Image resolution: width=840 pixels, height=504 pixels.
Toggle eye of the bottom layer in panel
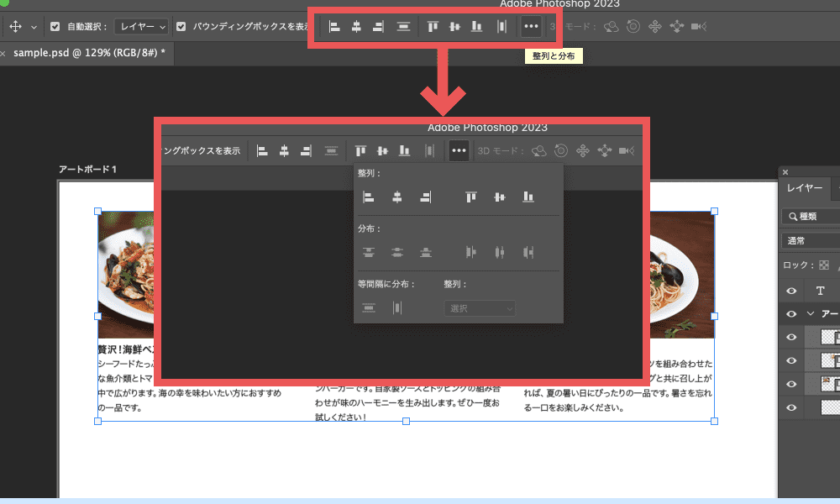point(791,407)
